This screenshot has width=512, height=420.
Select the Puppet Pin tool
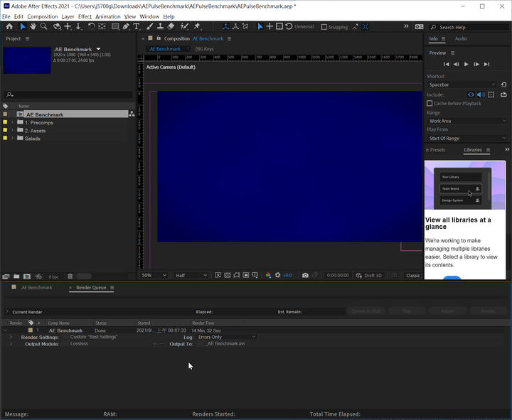click(197, 27)
